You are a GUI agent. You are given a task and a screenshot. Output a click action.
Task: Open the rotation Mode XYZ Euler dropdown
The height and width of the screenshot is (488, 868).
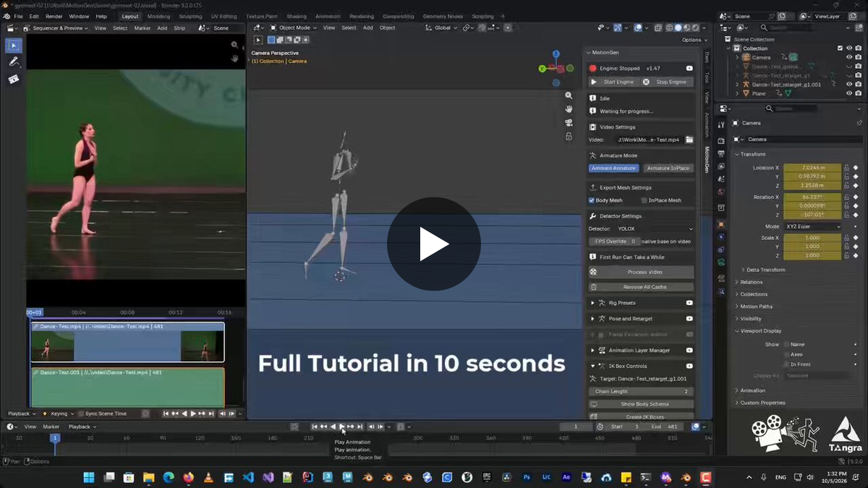pos(813,226)
